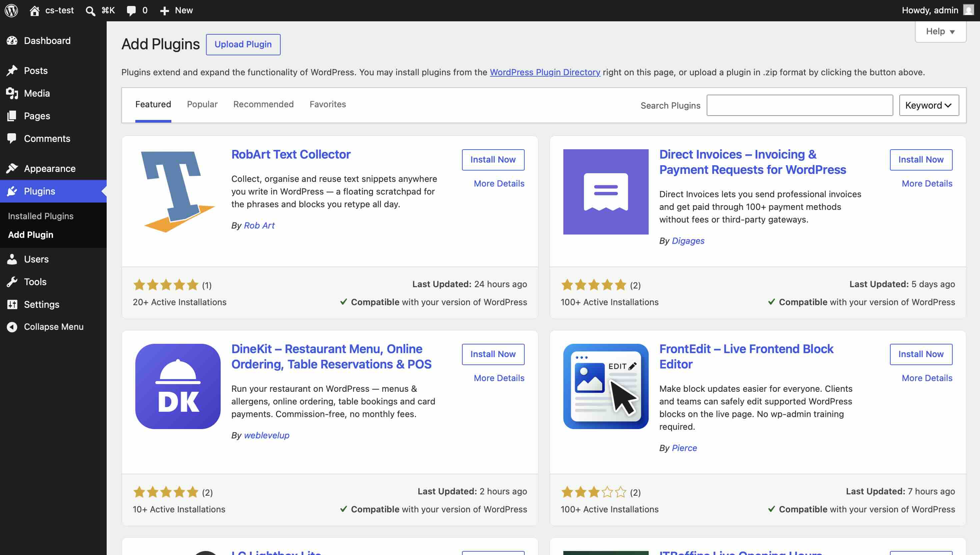Click 'Add Plugins' page heading
The width and height of the screenshot is (980, 555).
(160, 44)
